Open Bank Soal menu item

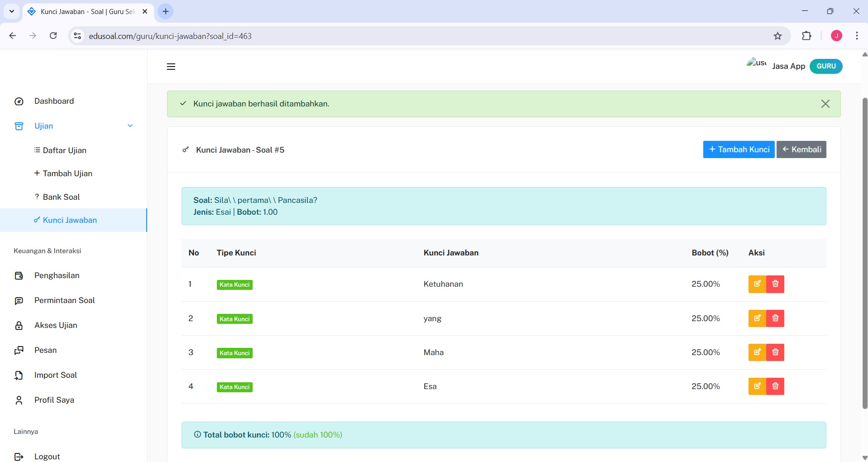[x=61, y=197]
